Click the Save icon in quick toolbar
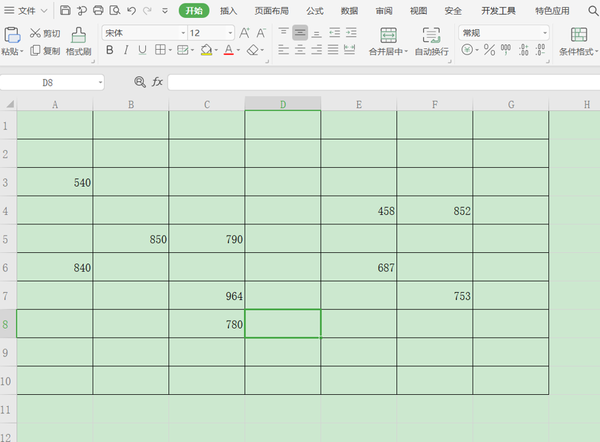The image size is (600, 442). tap(65, 10)
